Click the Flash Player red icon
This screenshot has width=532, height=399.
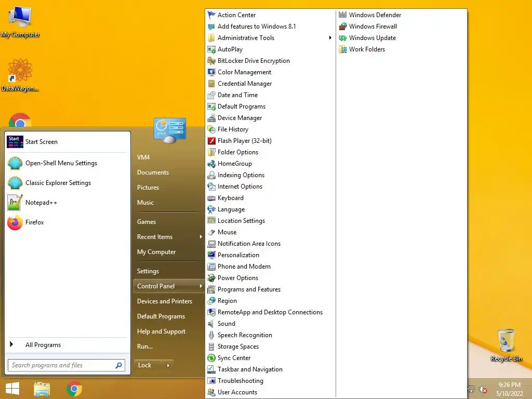point(211,141)
